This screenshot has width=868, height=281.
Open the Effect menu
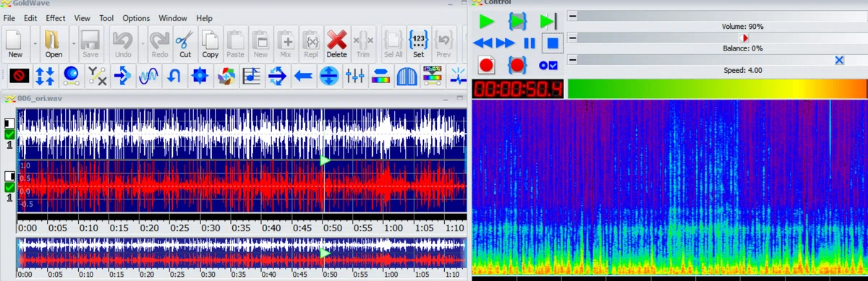[x=56, y=18]
